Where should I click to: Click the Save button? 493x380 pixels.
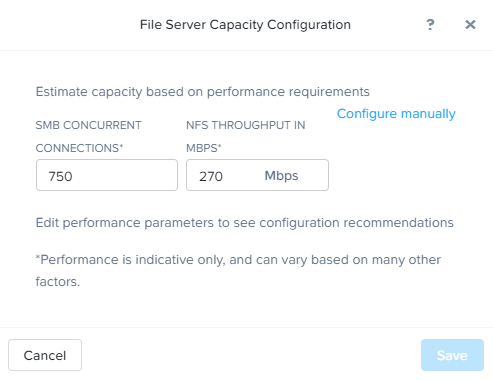452,355
